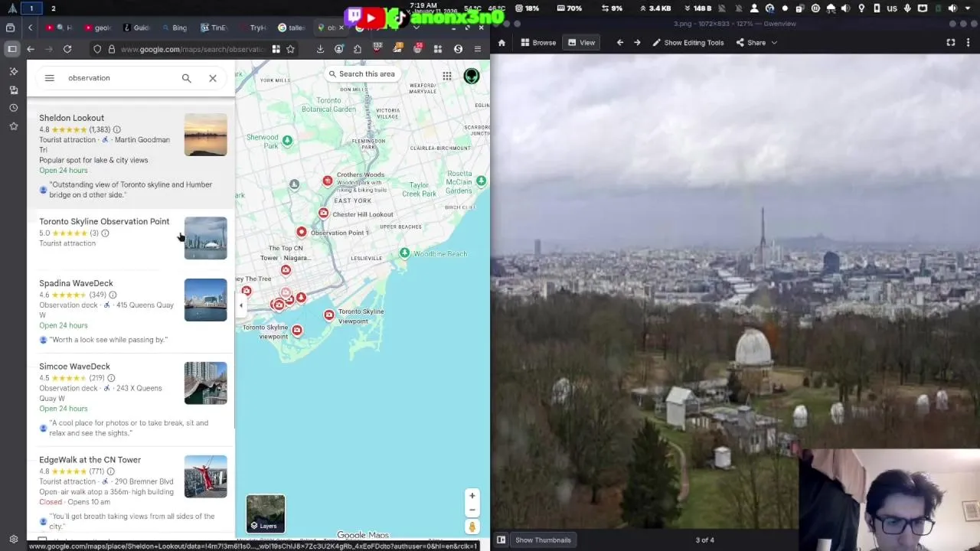Bookmark this page with star icon
The height and width of the screenshot is (551, 980).
point(290,49)
